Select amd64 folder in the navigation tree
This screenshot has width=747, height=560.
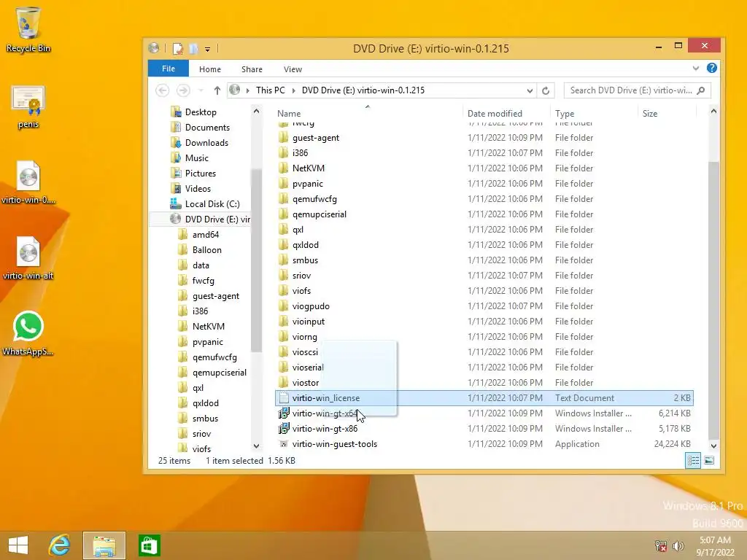[205, 234]
